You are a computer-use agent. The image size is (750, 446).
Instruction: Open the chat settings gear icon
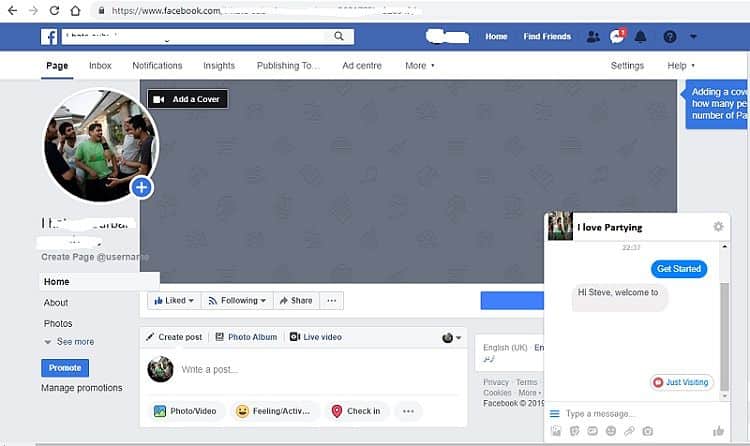(x=718, y=226)
